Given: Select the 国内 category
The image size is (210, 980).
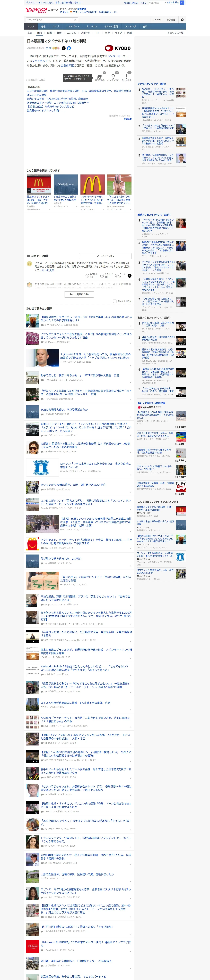Looking at the screenshot, I should click(39, 33).
